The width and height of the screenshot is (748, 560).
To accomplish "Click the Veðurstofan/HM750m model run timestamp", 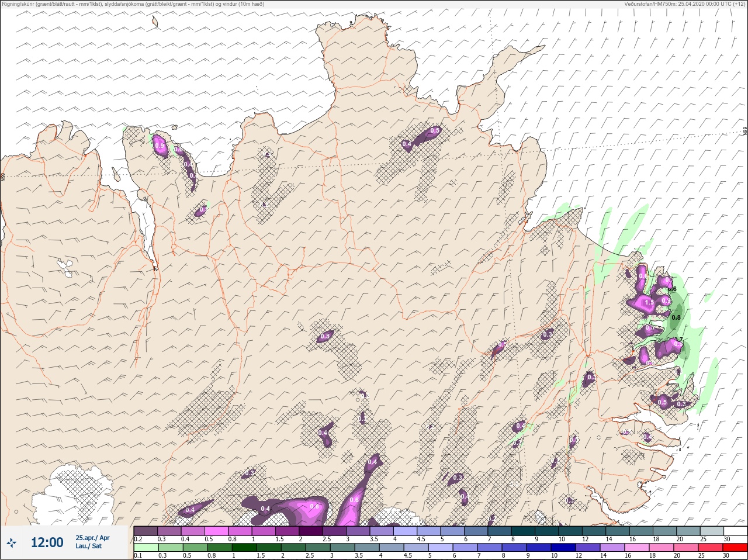I will (x=685, y=4).
